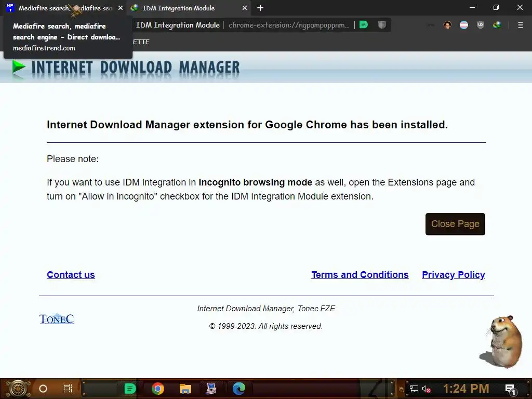
Task: Click the 'Please note:' text
Action: click(73, 159)
